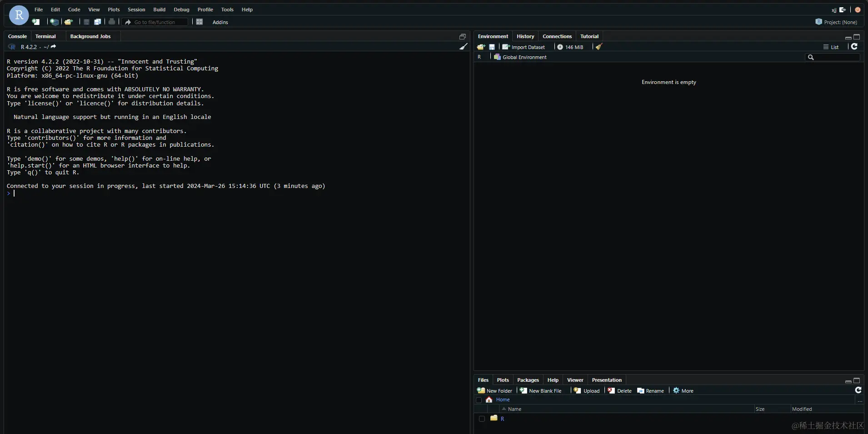Open the Import Dataset dropdown
Viewport: 868px width, 434px height.
(x=524, y=47)
